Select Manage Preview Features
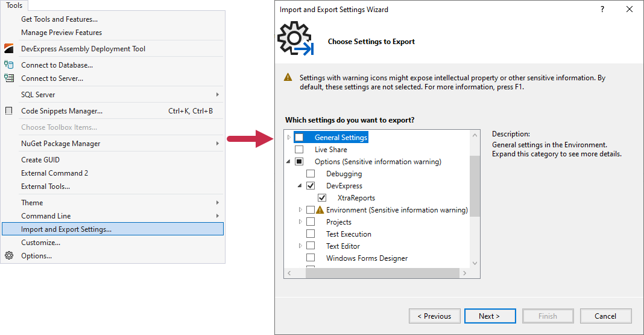 (x=113, y=32)
